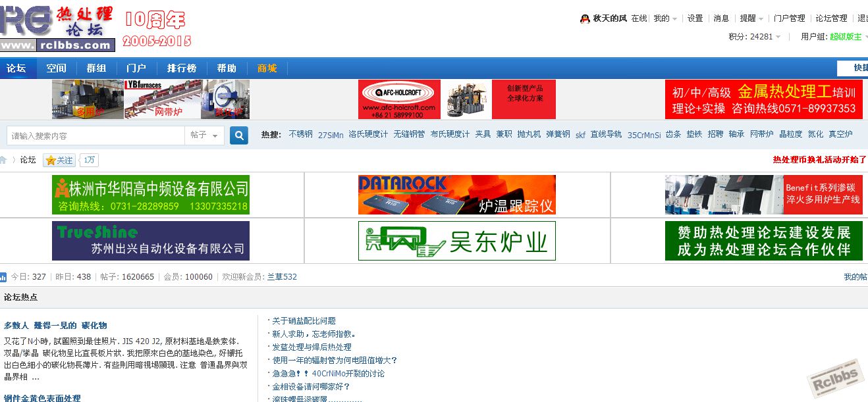Viewport: 868px width, 402px height.
Task: Click the QQ penguin icon beside the username
Action: click(585, 18)
